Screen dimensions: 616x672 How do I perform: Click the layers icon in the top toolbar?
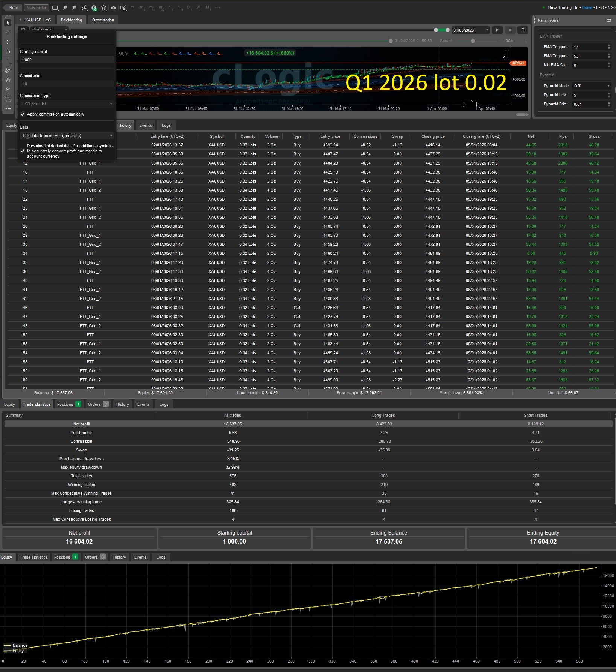coord(103,8)
